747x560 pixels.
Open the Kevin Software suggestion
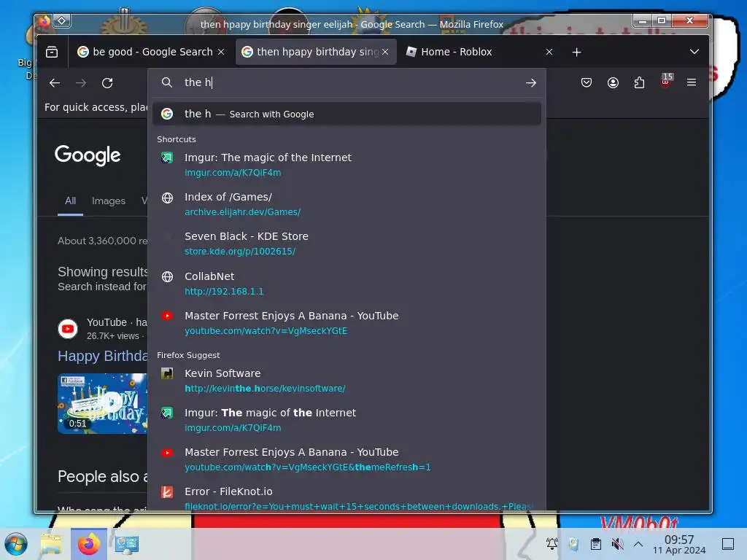tap(347, 381)
